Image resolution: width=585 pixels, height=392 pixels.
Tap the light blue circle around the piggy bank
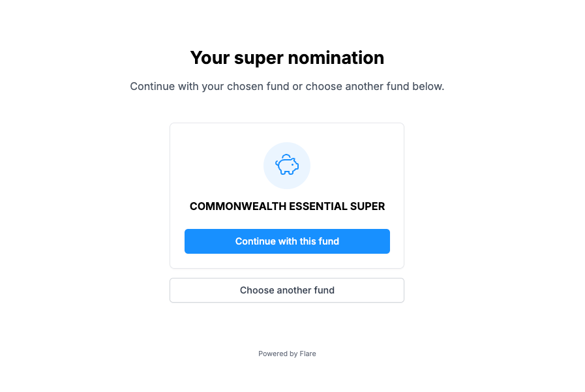287,166
